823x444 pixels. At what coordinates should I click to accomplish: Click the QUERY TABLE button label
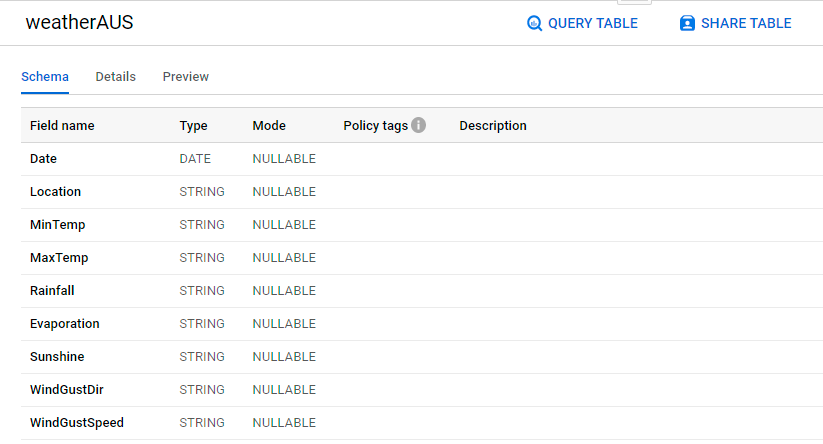coord(592,23)
